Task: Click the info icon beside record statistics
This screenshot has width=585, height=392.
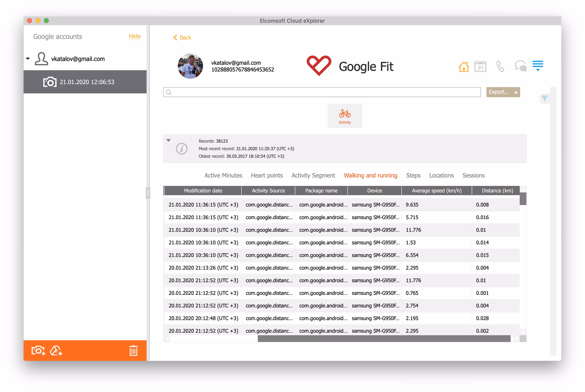Action: 182,149
